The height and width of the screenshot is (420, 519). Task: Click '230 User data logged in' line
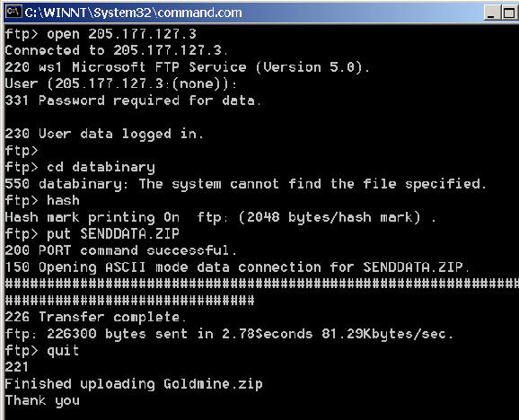pyautogui.click(x=104, y=134)
